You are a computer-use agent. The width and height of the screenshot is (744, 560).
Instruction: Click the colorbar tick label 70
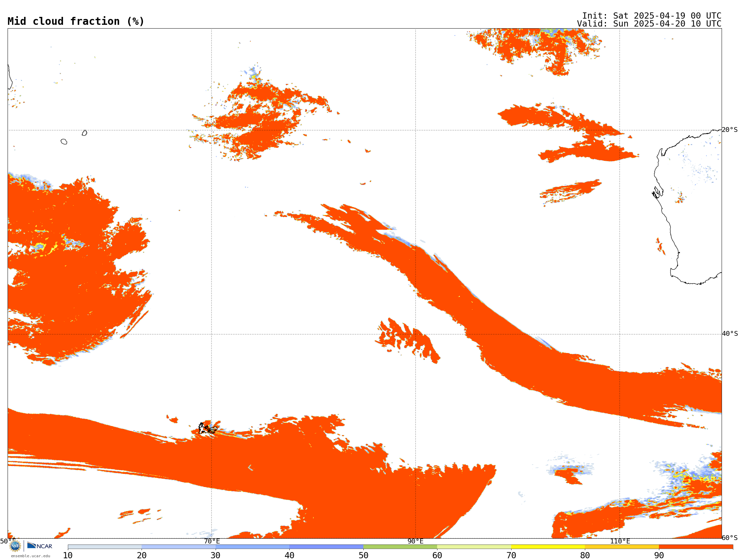click(x=511, y=556)
